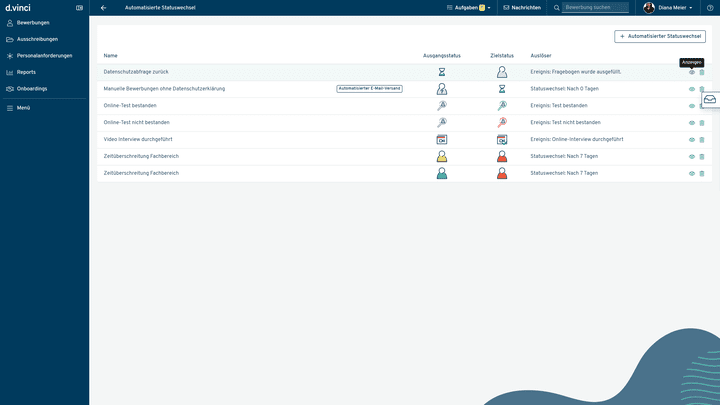Expand the Menü item in the sidebar
Image resolution: width=720 pixels, height=405 pixels.
(24, 107)
